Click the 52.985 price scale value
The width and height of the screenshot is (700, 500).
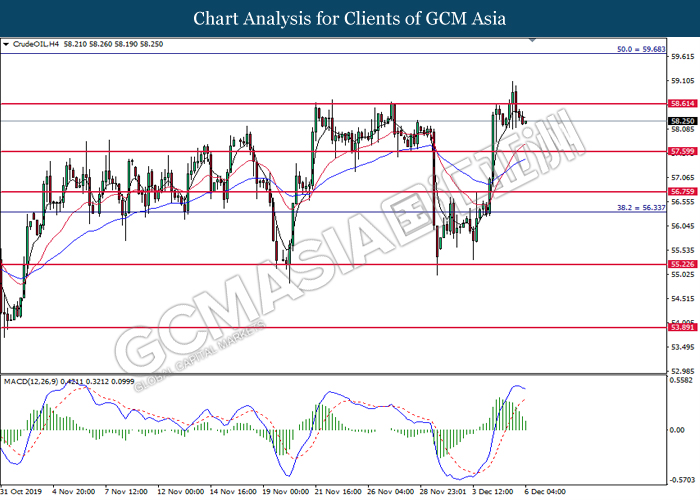click(x=683, y=371)
